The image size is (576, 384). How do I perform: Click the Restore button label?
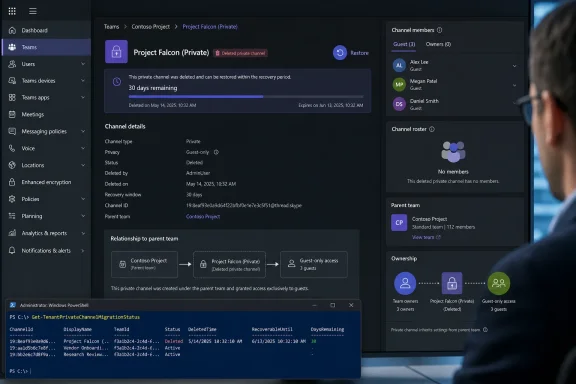[x=359, y=53]
